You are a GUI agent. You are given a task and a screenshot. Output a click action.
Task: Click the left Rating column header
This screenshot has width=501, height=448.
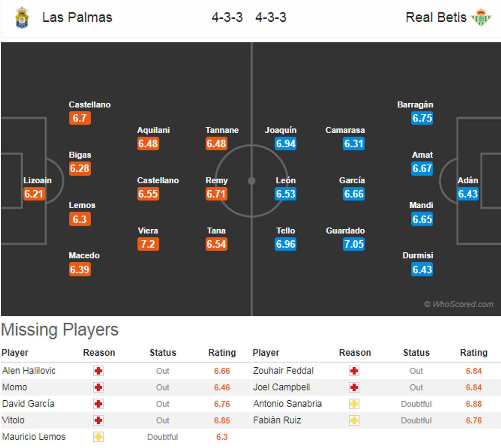click(222, 353)
